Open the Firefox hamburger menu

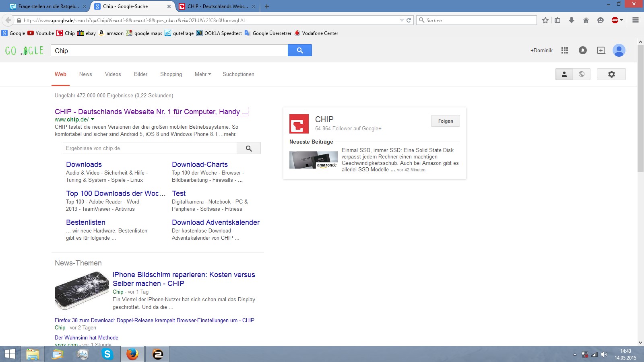pyautogui.click(x=636, y=20)
